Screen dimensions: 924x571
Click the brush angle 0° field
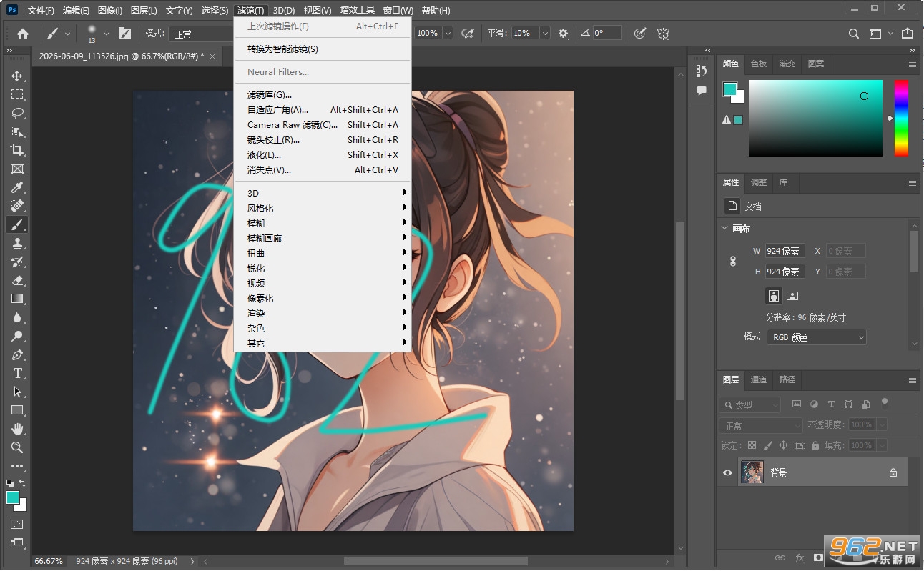point(607,33)
